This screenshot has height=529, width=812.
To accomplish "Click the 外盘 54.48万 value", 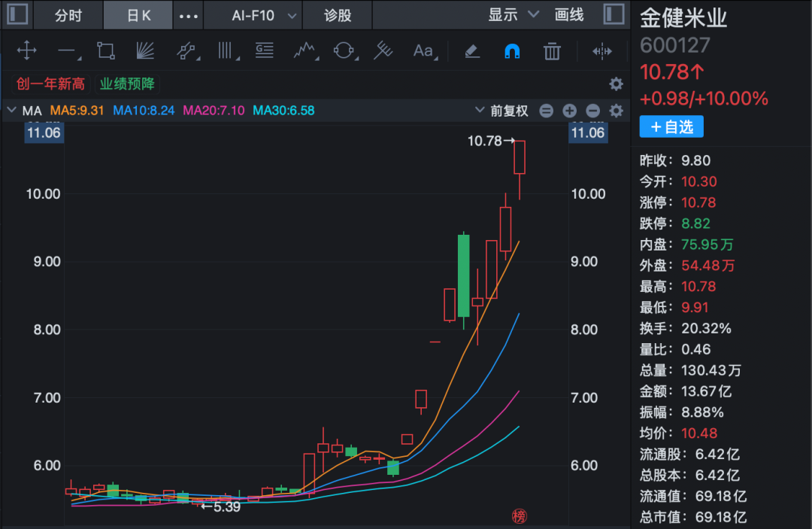I will (x=708, y=266).
